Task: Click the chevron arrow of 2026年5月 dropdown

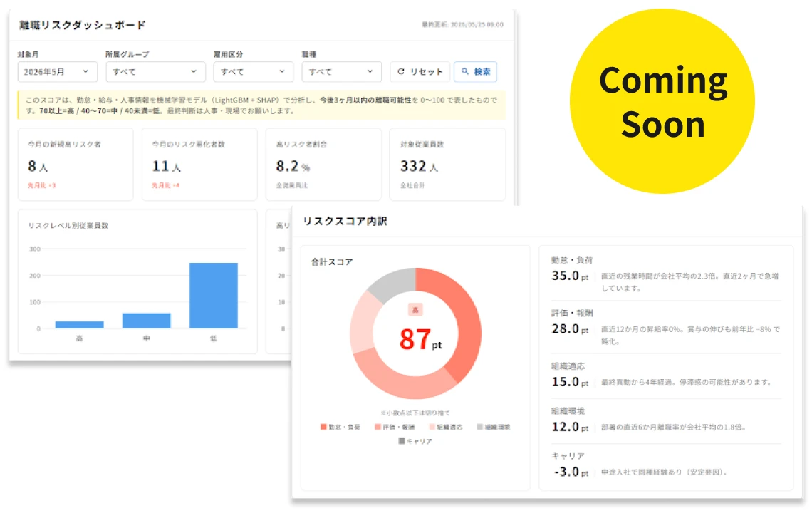Action: click(85, 71)
